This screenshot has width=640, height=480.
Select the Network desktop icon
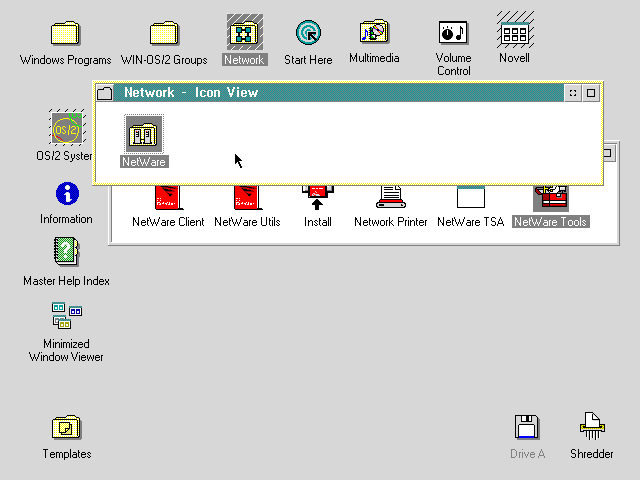coord(244,32)
